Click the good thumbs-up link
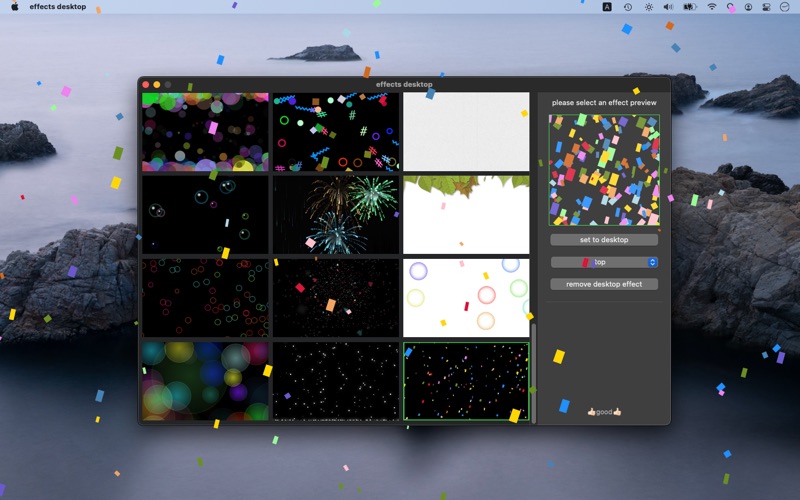Image resolution: width=800 pixels, height=500 pixels. coord(604,412)
